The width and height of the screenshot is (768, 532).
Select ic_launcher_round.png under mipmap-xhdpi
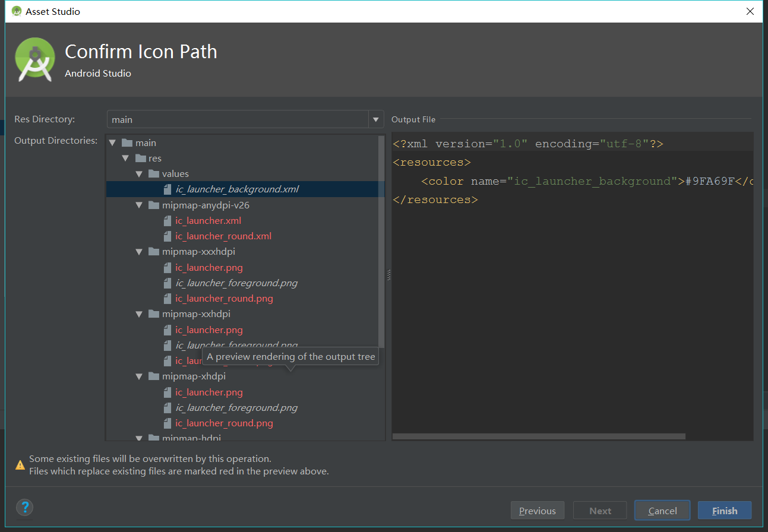tap(224, 423)
